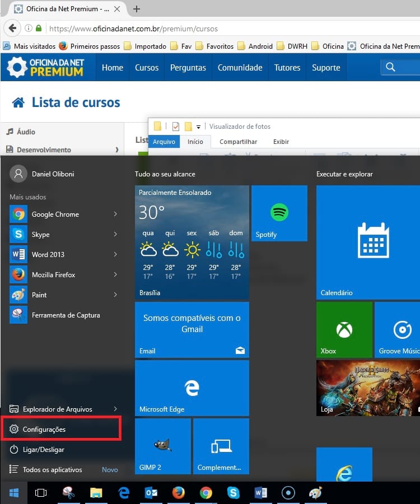Switch to Firefox in the taskbar
The image size is (420, 504).
(179, 492)
